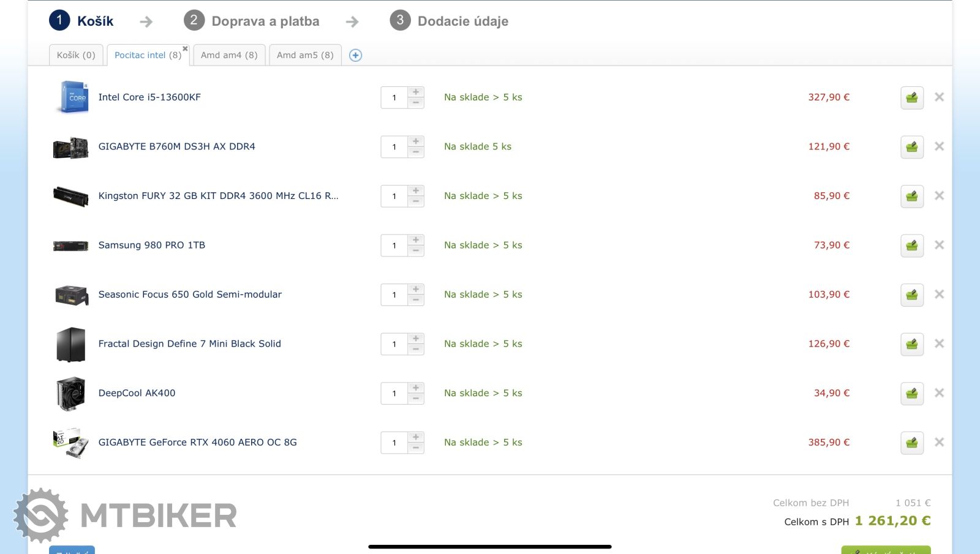Move Seasonic Focus 650 Gold to cart

click(911, 294)
